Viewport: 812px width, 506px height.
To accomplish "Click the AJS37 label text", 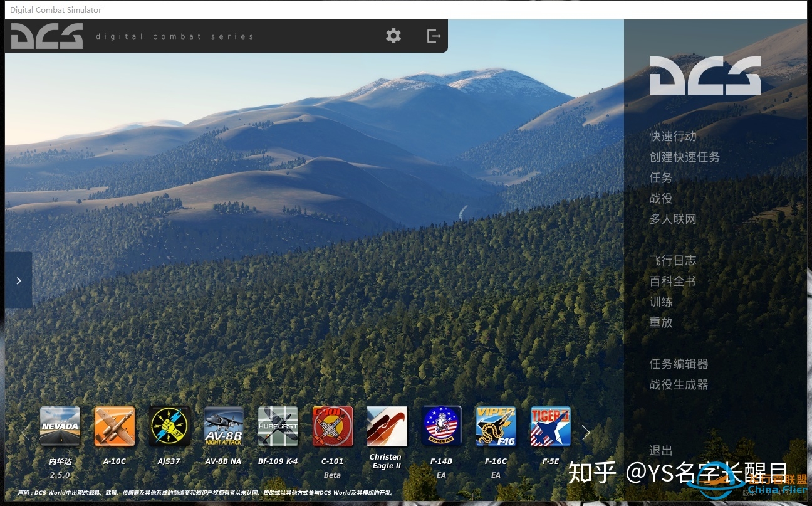I will coord(169,461).
